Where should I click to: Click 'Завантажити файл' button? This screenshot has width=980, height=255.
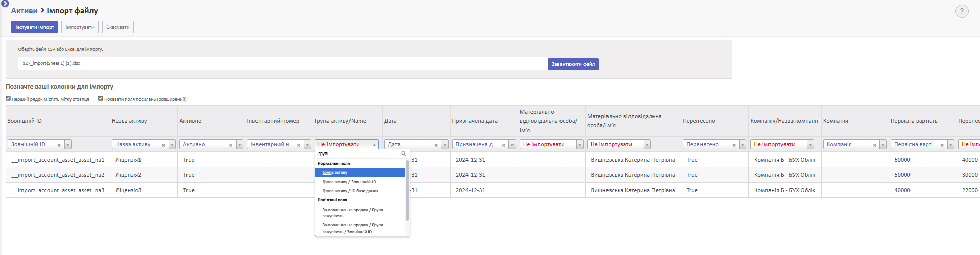(x=573, y=64)
